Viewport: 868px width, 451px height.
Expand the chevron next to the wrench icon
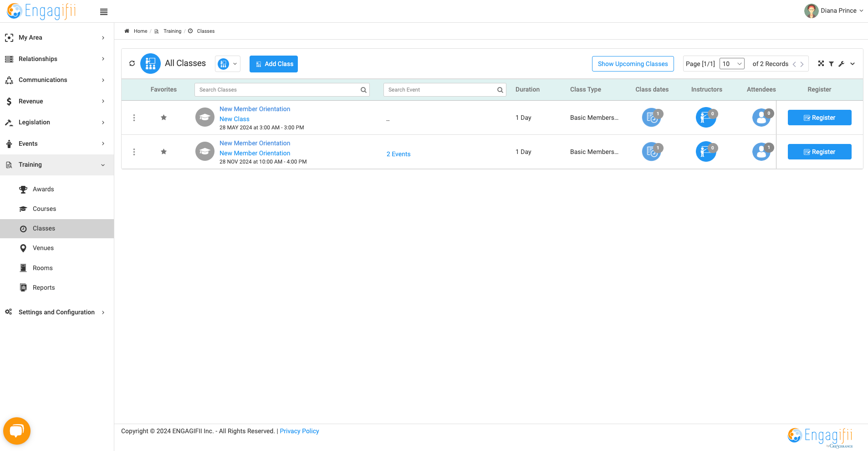pyautogui.click(x=853, y=64)
